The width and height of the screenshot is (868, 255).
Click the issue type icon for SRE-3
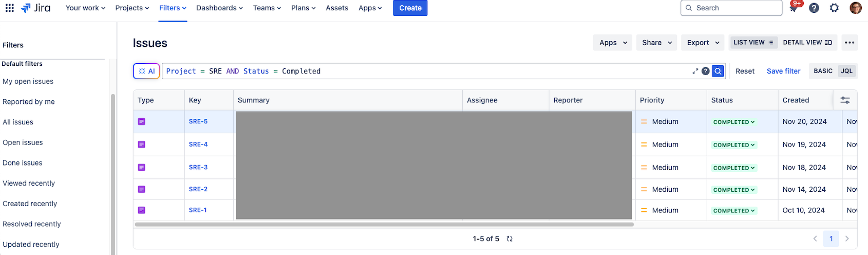point(142,168)
